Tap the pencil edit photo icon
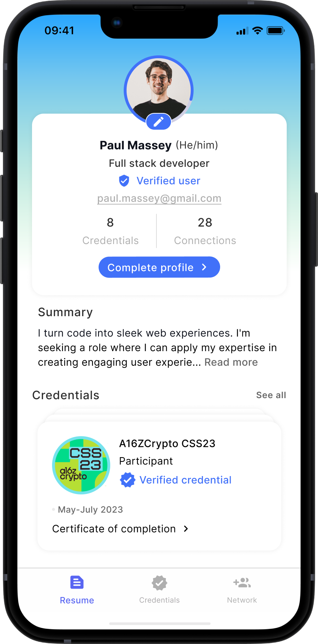Screen dimensions: 318x644 pos(159,122)
